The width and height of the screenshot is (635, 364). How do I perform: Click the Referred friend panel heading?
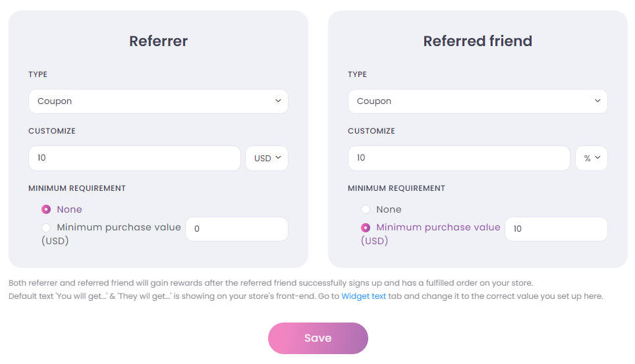(478, 41)
